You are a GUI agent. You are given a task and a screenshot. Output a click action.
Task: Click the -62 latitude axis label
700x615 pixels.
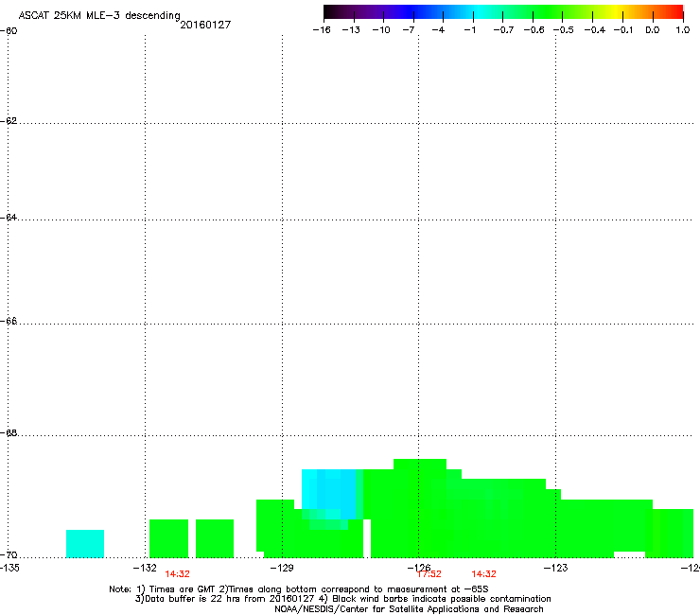pos(9,121)
